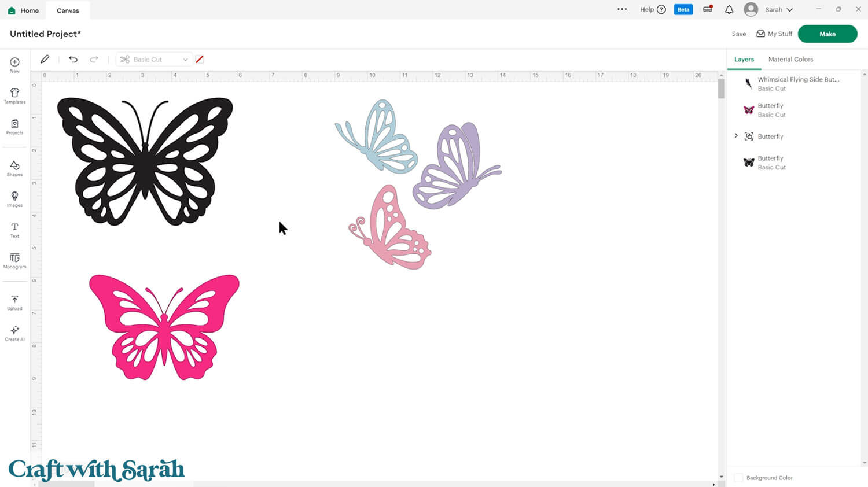868x487 pixels.
Task: Switch to the Home tab
Action: pyautogui.click(x=23, y=10)
